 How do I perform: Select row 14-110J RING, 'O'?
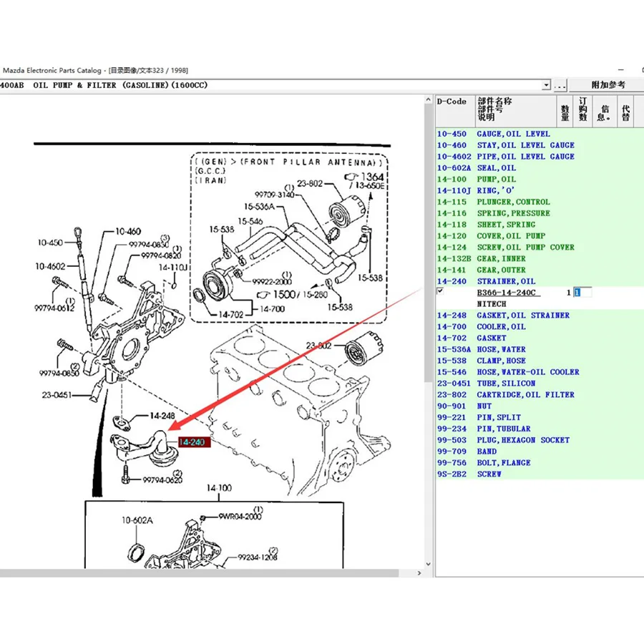pos(540,190)
